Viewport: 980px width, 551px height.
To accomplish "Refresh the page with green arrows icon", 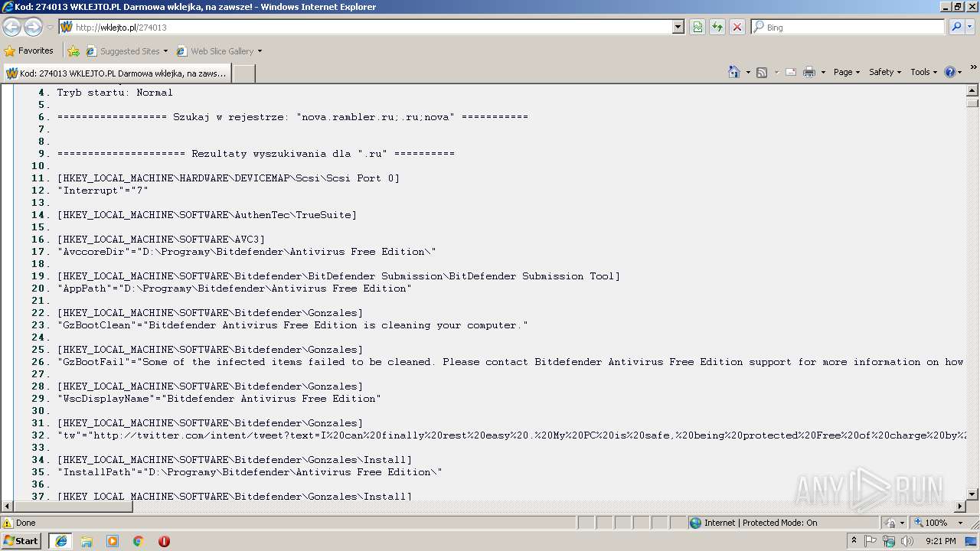I will pos(717,27).
